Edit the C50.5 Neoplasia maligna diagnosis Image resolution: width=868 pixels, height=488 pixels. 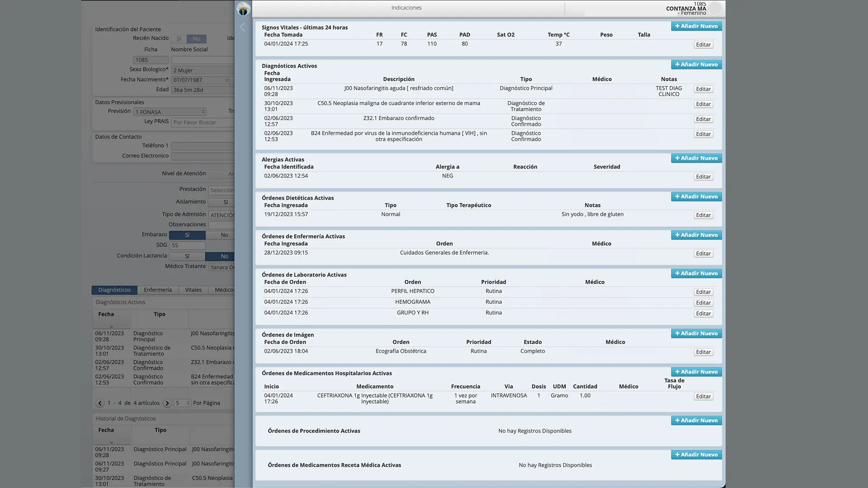[703, 104]
